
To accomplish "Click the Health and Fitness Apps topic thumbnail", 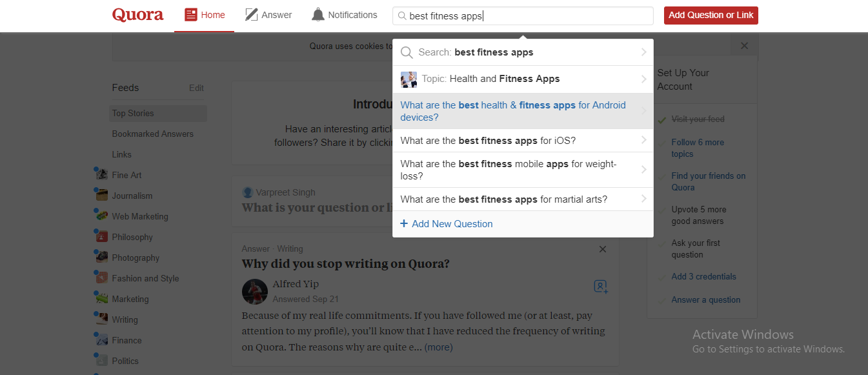I will [x=409, y=79].
